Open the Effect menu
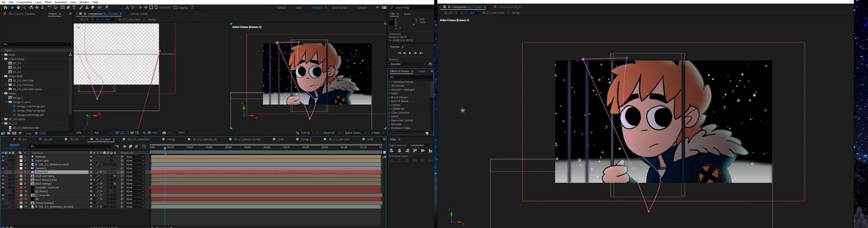 48,2
